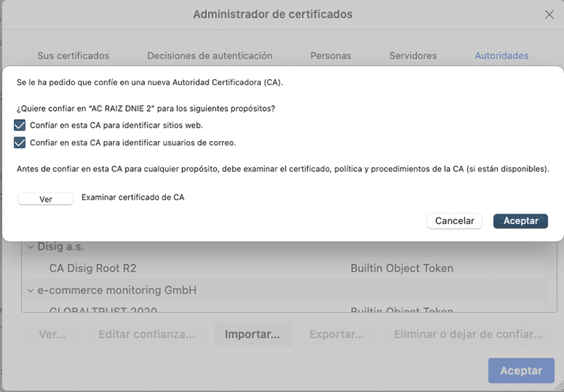Click the Disig a.s. group label
Viewport: 564px width, 392px height.
click(x=61, y=247)
